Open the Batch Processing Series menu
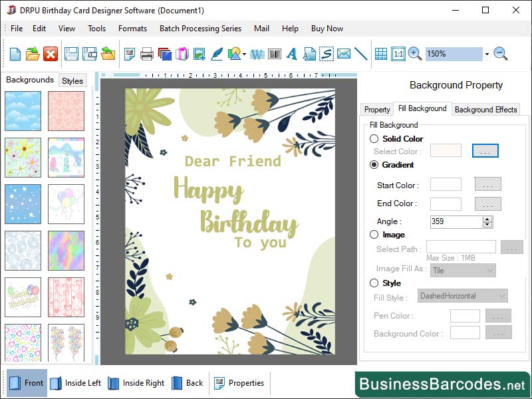This screenshot has height=399, width=532. [198, 29]
